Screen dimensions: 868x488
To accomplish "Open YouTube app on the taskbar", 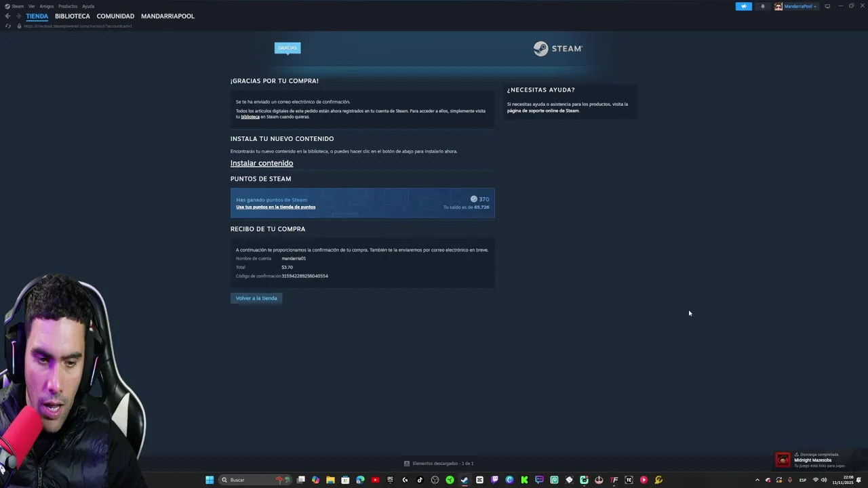I will 375,480.
